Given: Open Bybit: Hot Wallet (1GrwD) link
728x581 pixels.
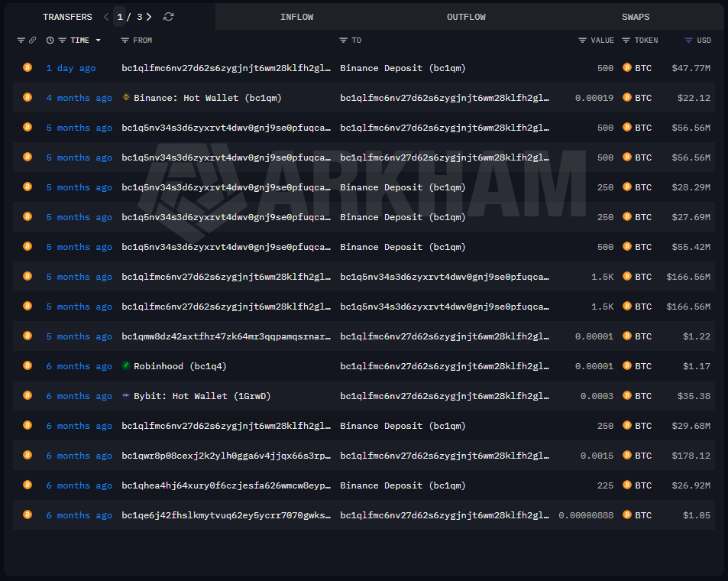Looking at the screenshot, I should point(202,396).
